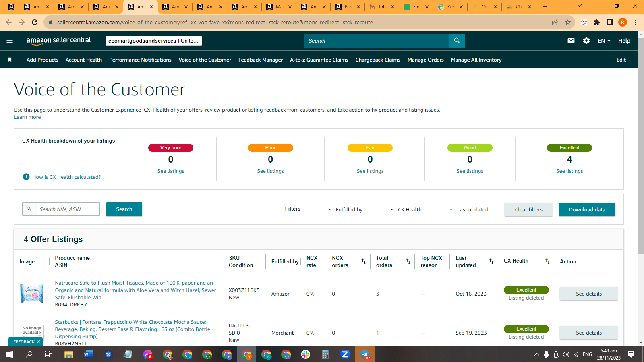This screenshot has height=362, width=644.
Task: Click the top Seller Central search field
Action: (377, 41)
